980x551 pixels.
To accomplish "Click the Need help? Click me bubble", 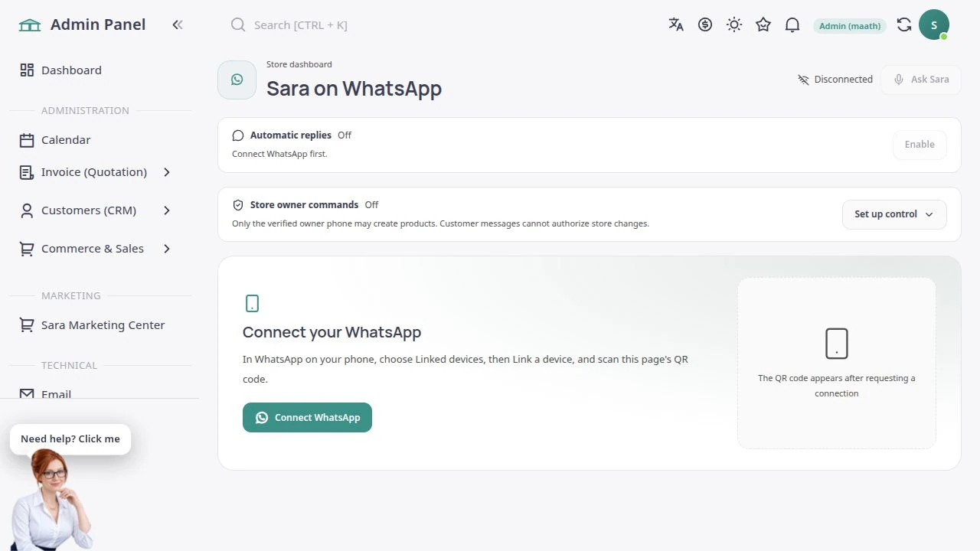I will (70, 439).
